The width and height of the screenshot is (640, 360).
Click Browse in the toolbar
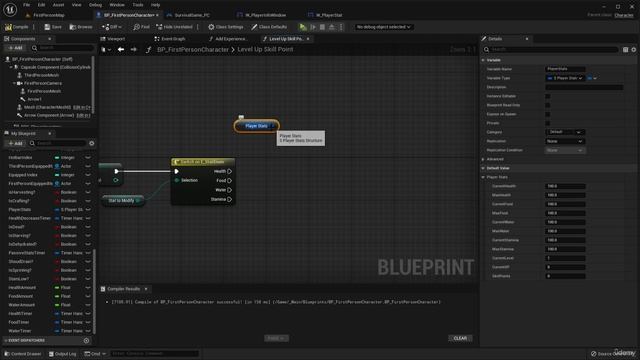pos(81,27)
